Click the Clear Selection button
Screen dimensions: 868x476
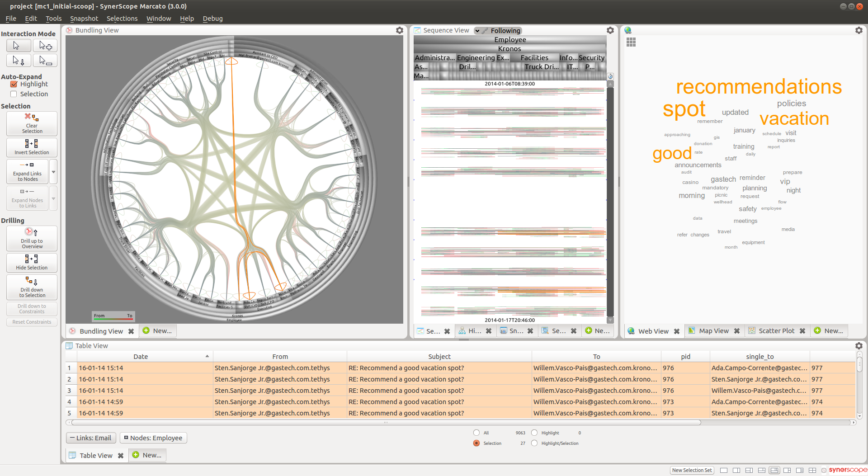point(32,123)
